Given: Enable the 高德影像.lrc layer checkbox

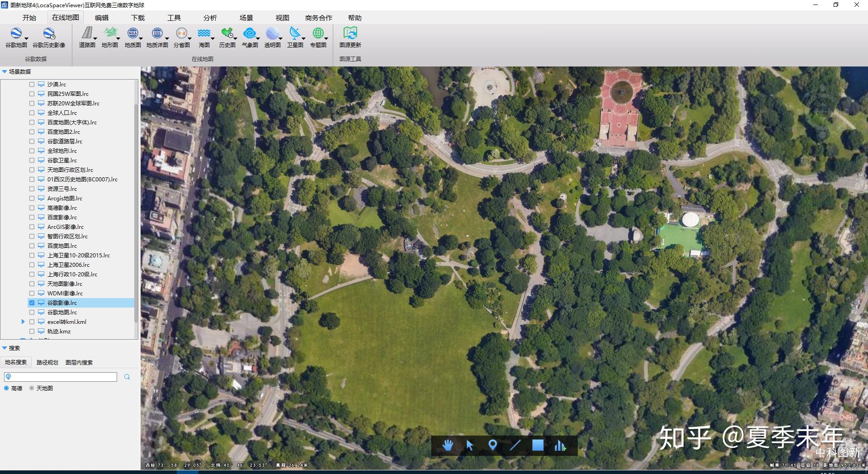Looking at the screenshot, I should 32,208.
